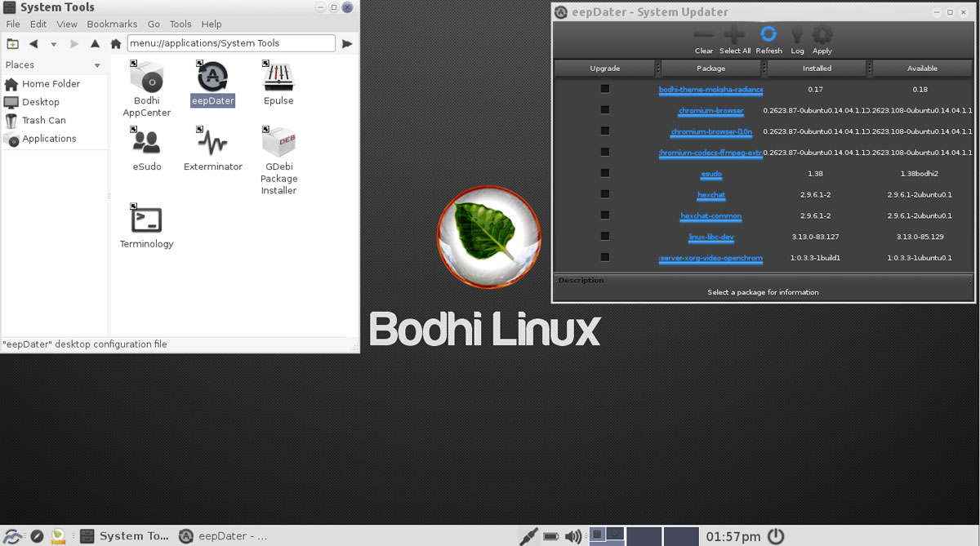The image size is (980, 546).
Task: Open the Places side pane dropdown
Action: [x=97, y=65]
